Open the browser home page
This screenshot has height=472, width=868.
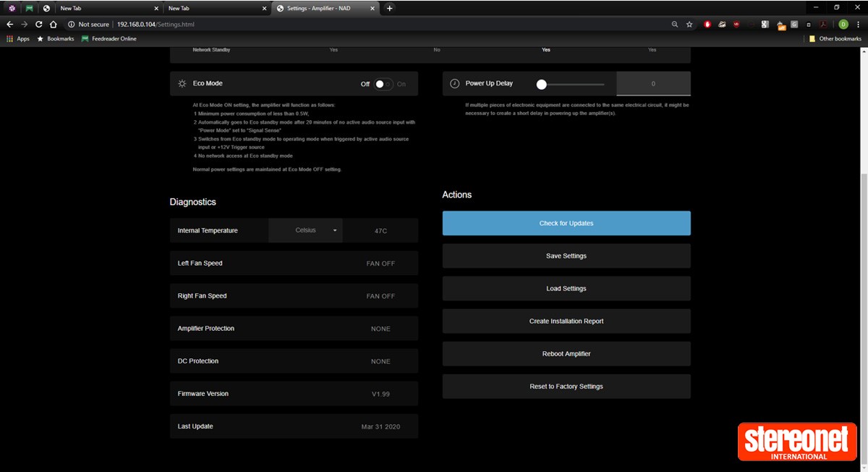[54, 24]
